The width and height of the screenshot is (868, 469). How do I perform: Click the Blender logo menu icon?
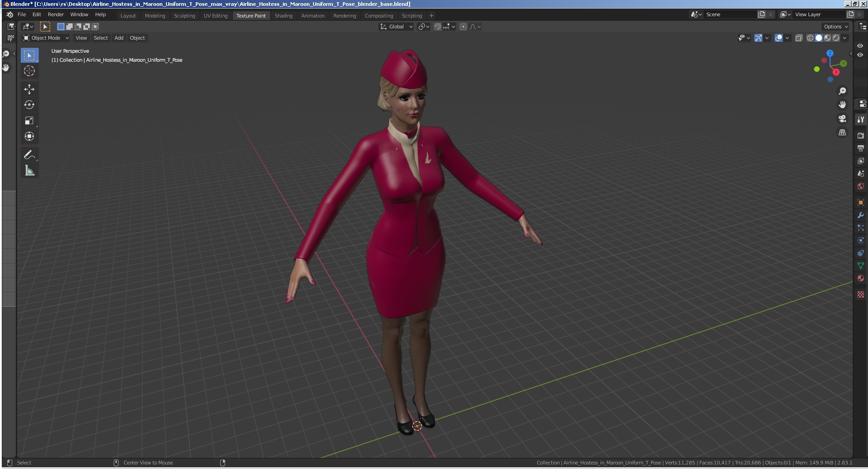click(10, 14)
